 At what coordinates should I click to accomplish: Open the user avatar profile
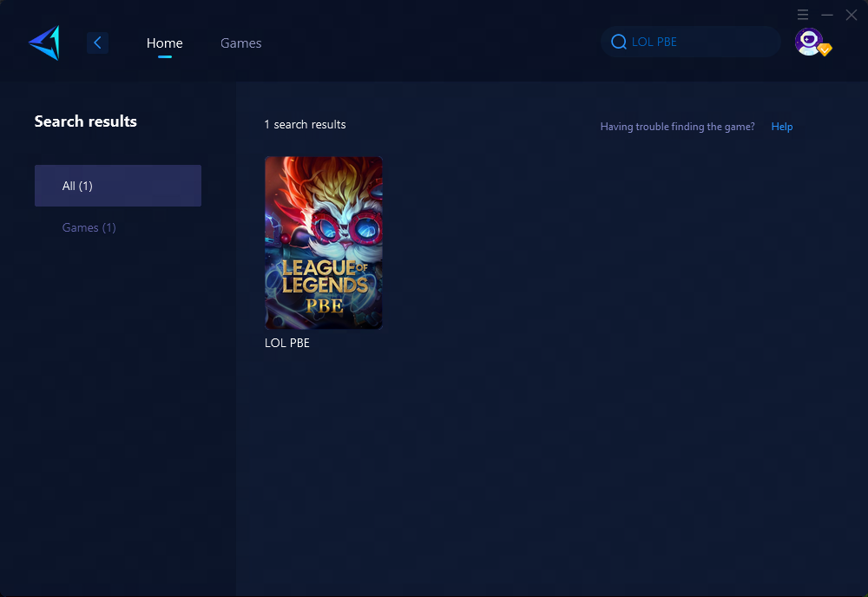click(x=808, y=41)
